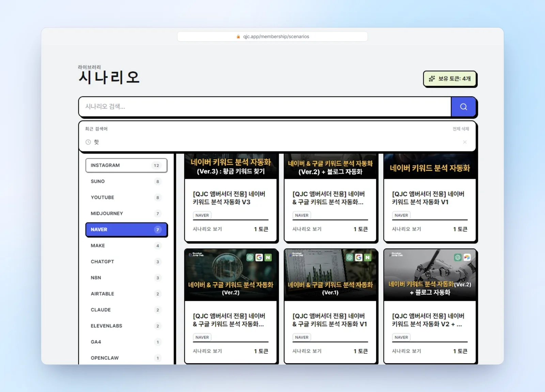
Task: Select the INSTAGRAM category
Action: point(126,165)
